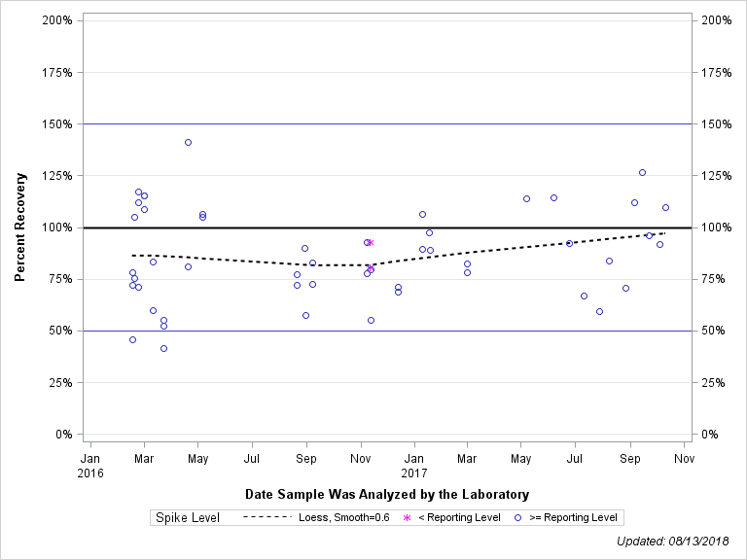The height and width of the screenshot is (560, 747).
Task: Click the ">= Reporting Level" legend label
Action: [x=573, y=517]
